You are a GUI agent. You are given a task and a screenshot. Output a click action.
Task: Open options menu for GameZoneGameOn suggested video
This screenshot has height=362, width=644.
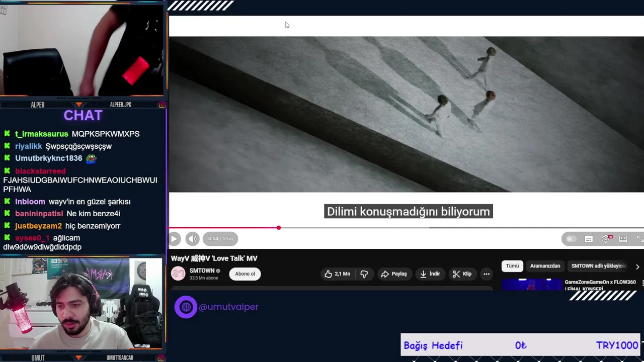click(x=642, y=283)
